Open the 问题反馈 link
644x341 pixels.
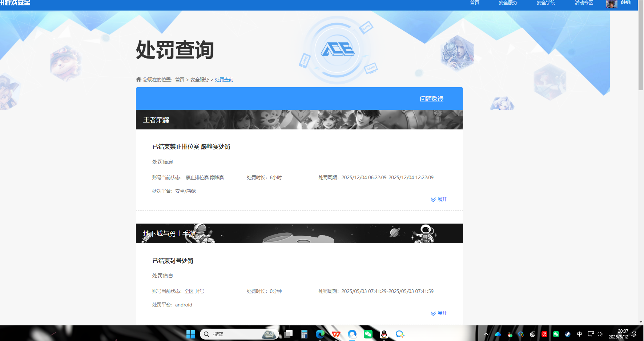(x=431, y=99)
